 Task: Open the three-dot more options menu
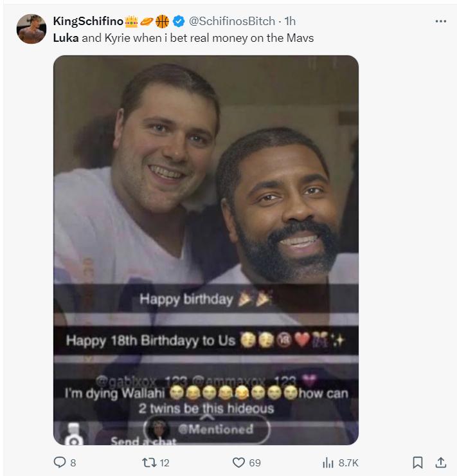pyautogui.click(x=440, y=21)
